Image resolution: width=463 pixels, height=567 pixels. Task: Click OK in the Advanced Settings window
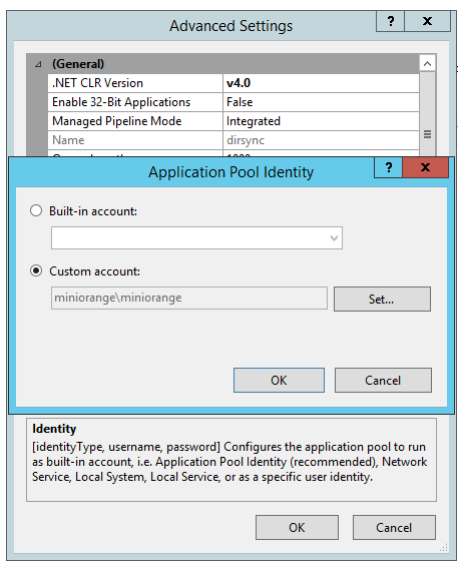pyautogui.click(x=297, y=528)
